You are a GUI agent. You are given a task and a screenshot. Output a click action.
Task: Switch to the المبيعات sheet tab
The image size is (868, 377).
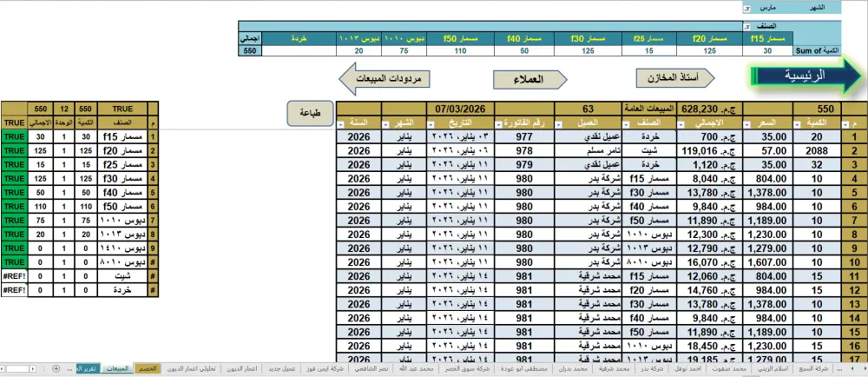(117, 368)
